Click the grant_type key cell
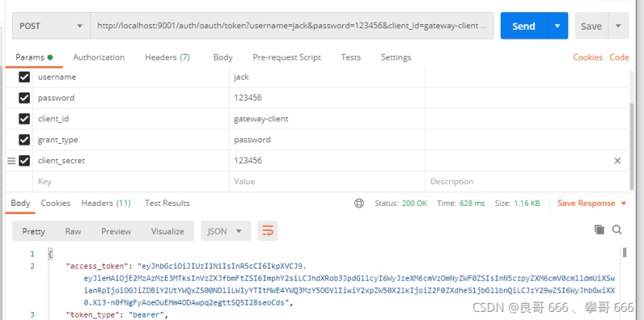Screen dimensions: 644x320 [x=130, y=139]
